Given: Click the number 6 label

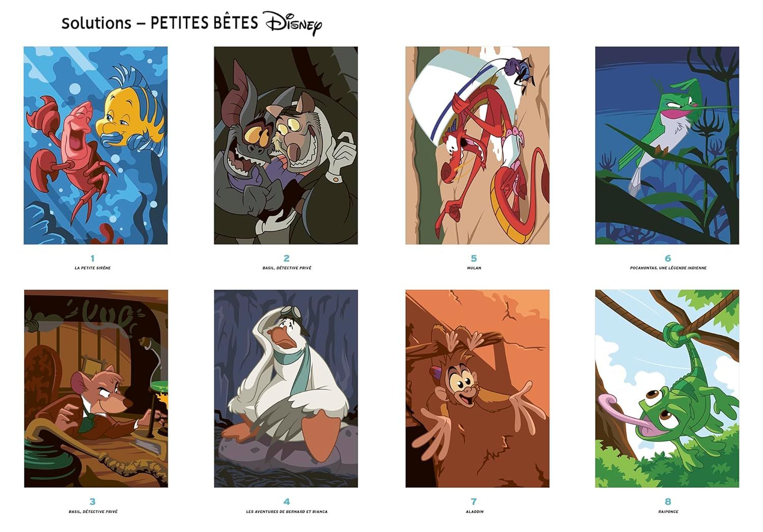Looking at the screenshot, I should [668, 258].
